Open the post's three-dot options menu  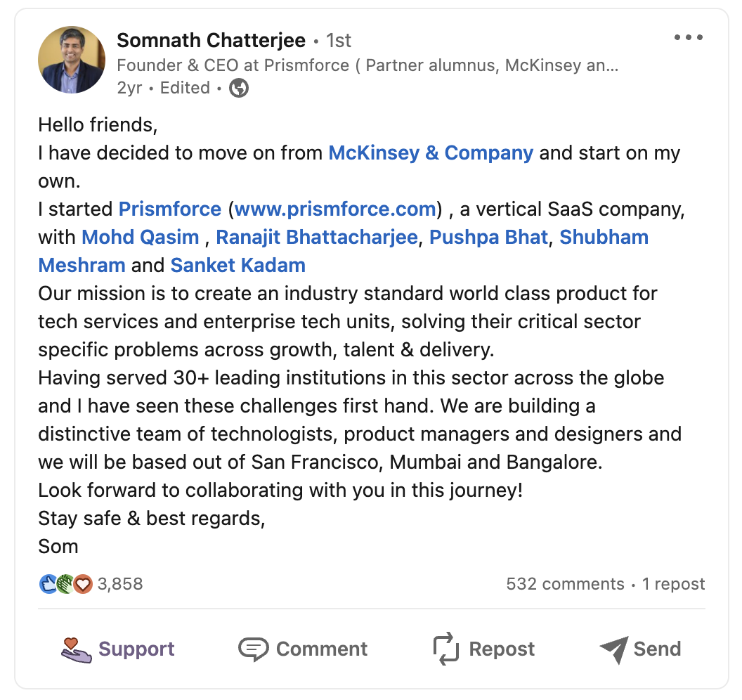tap(688, 37)
